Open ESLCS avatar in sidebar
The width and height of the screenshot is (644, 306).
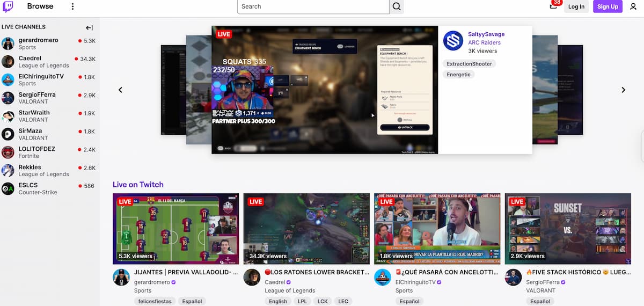point(8,188)
